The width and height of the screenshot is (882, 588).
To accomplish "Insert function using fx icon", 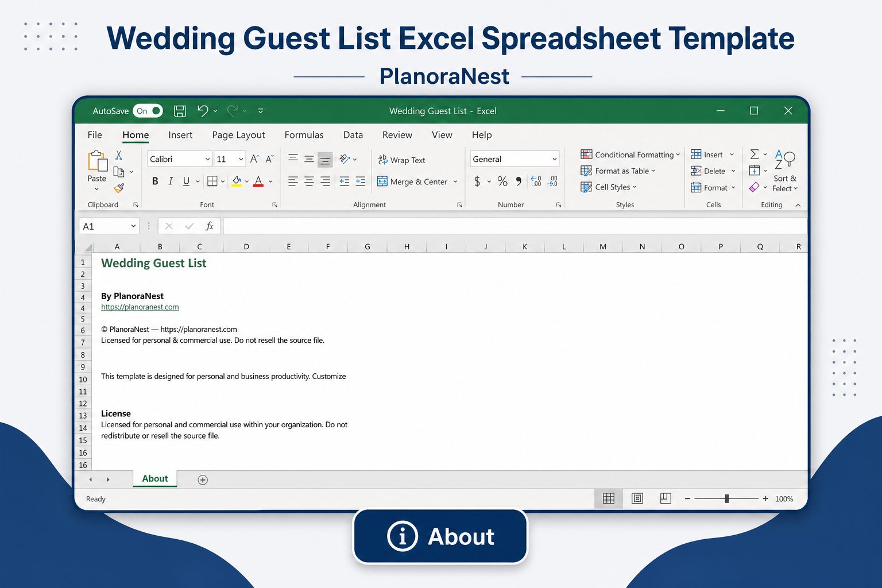I will 210,226.
